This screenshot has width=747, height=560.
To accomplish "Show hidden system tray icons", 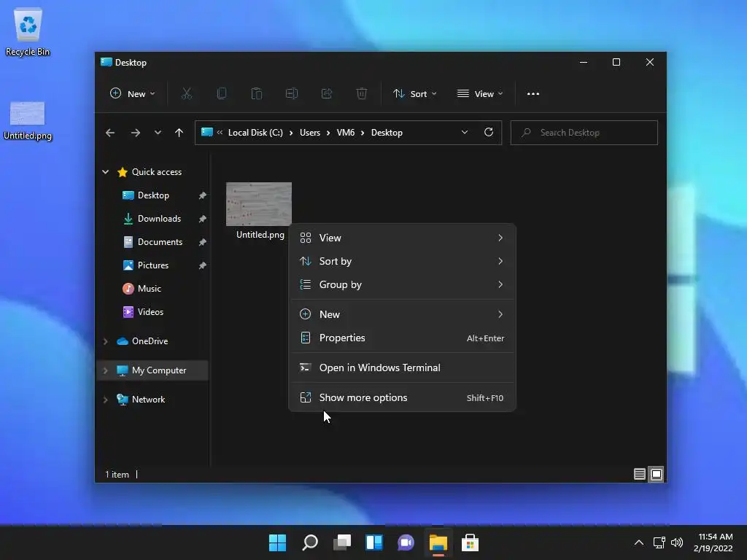I will pos(639,542).
